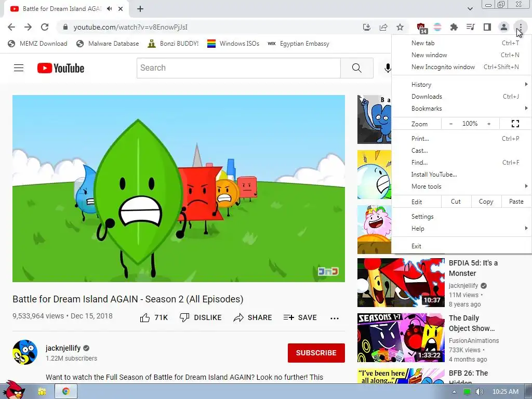The image size is (532, 399).
Task: Expand the Help submenu
Action: (x=462, y=229)
